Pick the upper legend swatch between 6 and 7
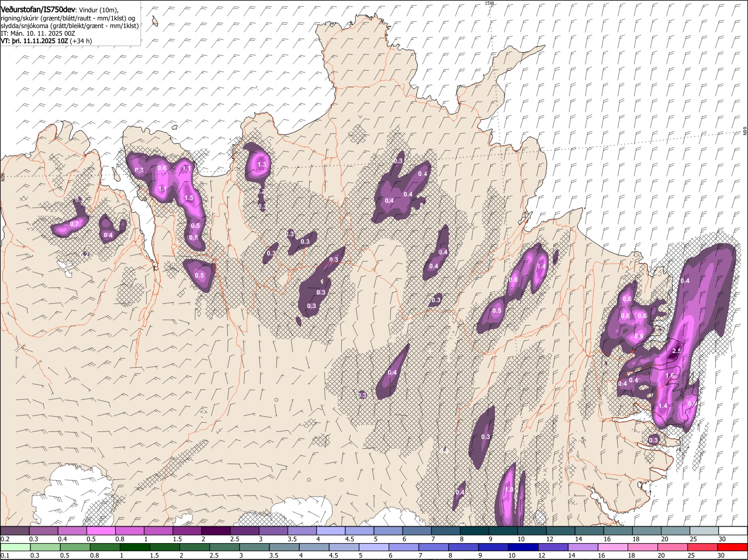Screen dimensions: 748x560 point(417,531)
